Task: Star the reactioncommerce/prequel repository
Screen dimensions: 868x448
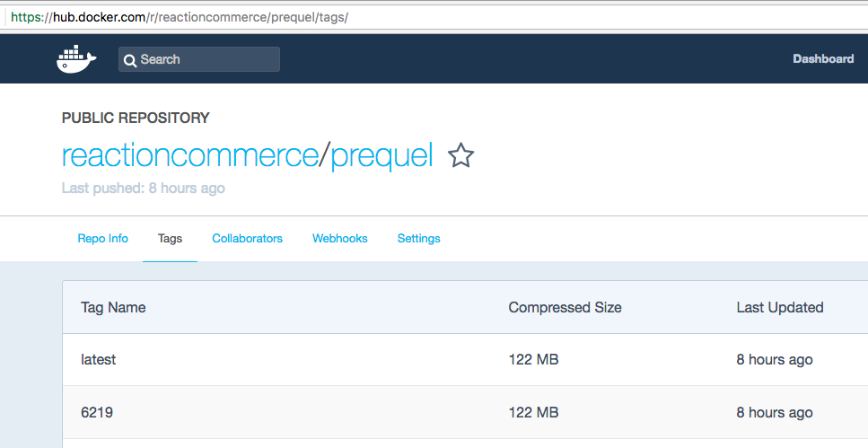Action: pyautogui.click(x=460, y=155)
